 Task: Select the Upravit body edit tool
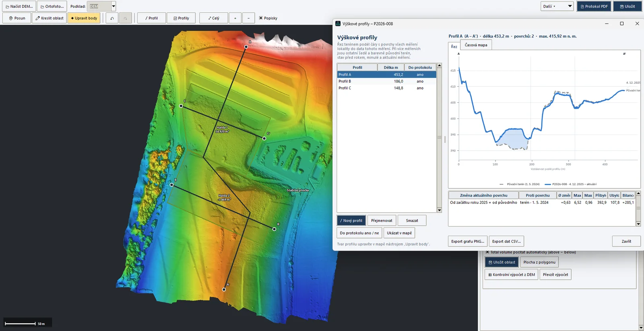(84, 18)
